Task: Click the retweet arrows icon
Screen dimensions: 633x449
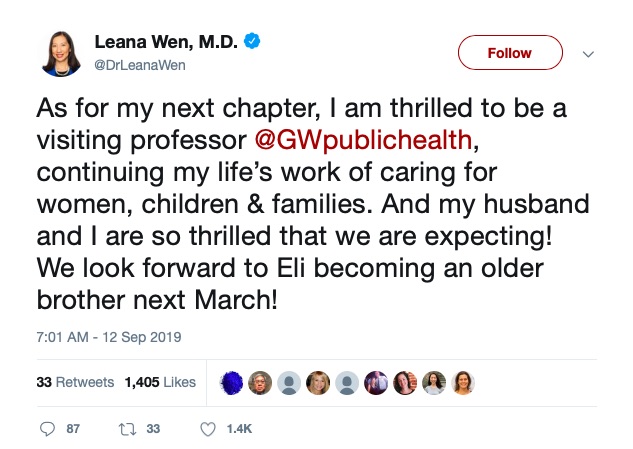Action: tap(127, 429)
